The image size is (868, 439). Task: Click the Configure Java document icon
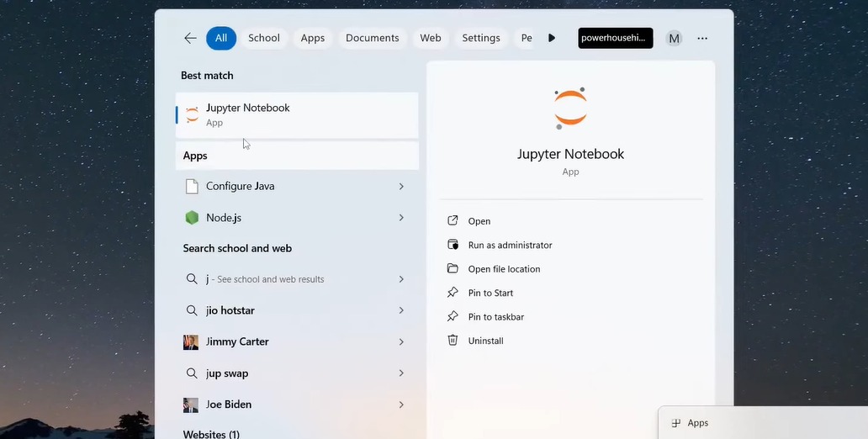click(x=192, y=187)
